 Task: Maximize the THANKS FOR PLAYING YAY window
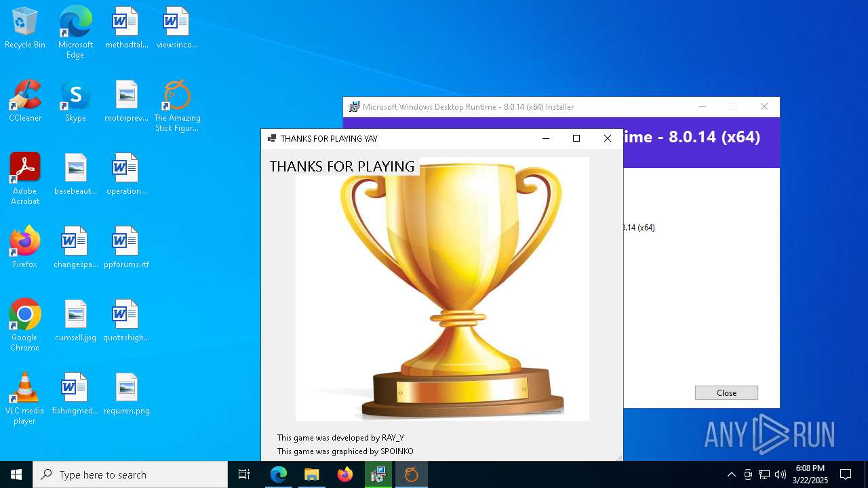click(576, 138)
